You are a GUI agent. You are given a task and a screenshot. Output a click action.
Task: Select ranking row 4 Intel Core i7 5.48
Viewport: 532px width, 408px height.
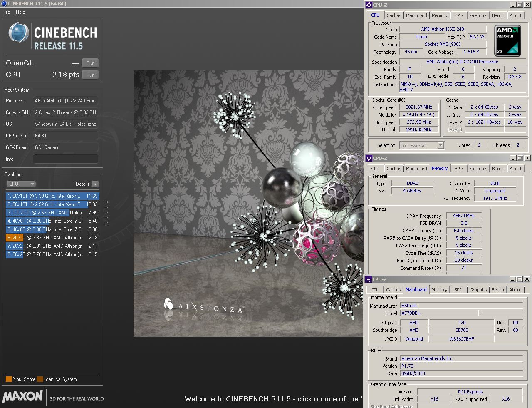pyautogui.click(x=52, y=221)
